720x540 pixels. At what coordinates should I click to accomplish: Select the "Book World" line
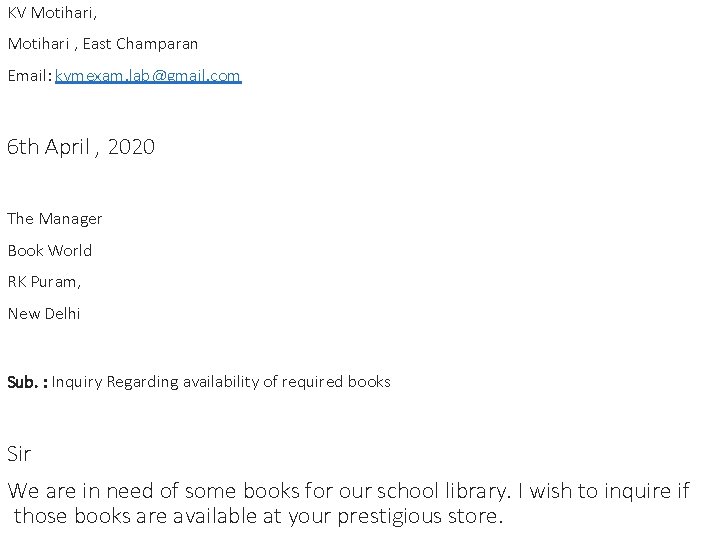(50, 250)
